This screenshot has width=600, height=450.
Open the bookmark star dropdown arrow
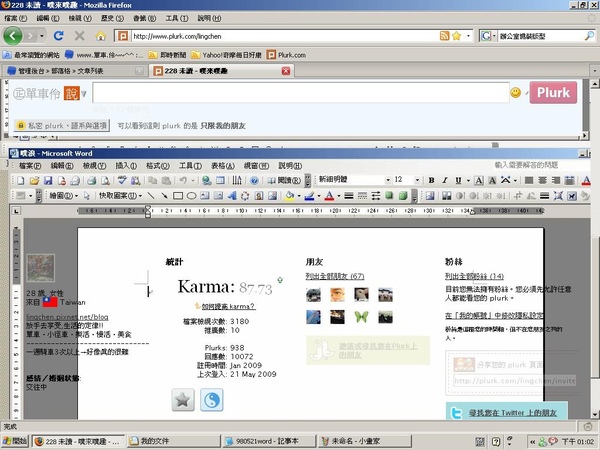(x=468, y=36)
